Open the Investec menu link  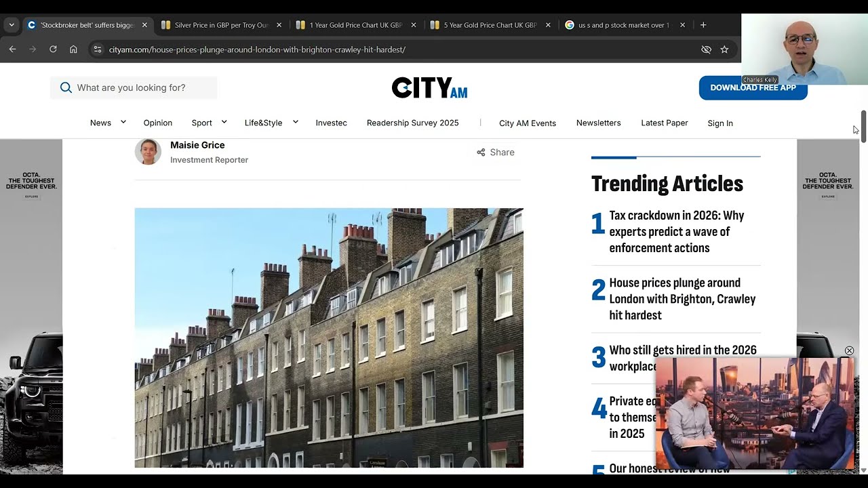(331, 123)
